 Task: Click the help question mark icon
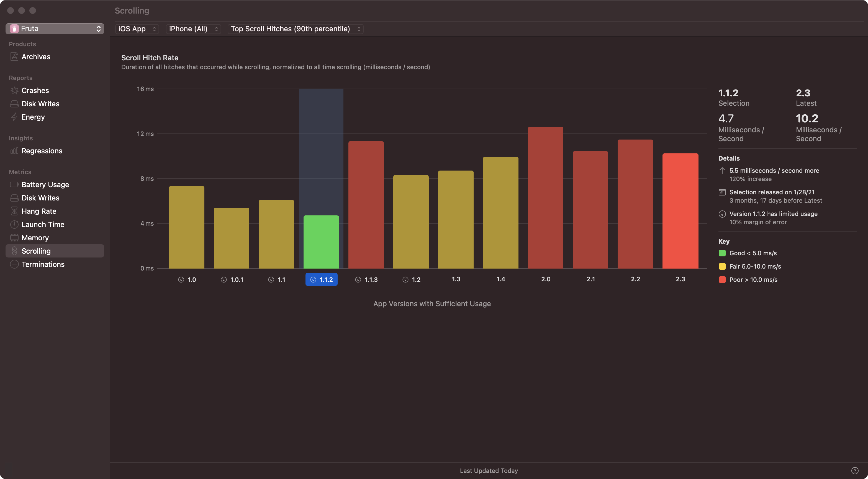tap(854, 471)
